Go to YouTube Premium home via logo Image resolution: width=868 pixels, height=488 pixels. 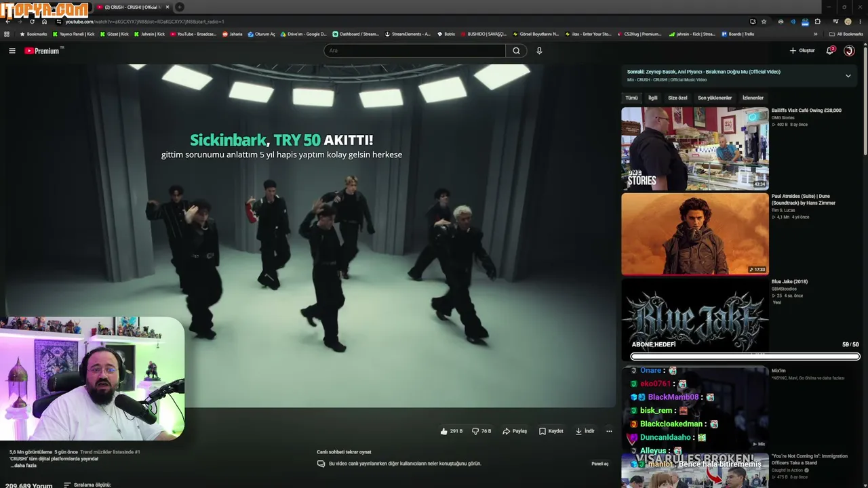pyautogui.click(x=43, y=51)
